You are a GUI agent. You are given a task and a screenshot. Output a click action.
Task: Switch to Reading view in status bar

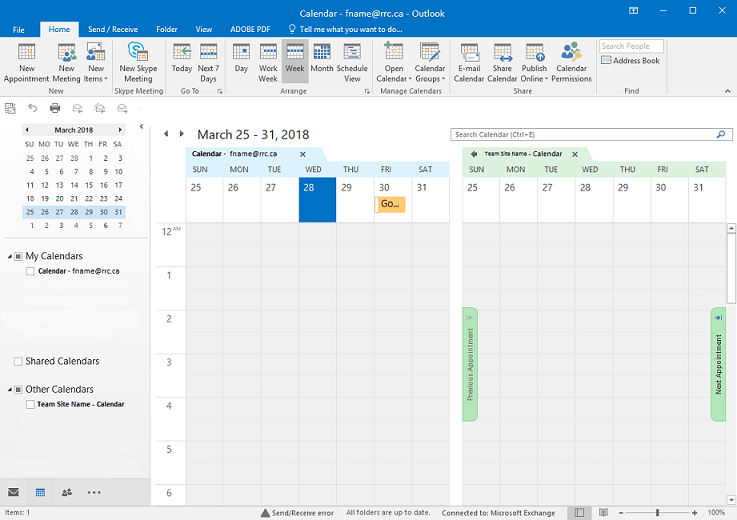(x=603, y=512)
